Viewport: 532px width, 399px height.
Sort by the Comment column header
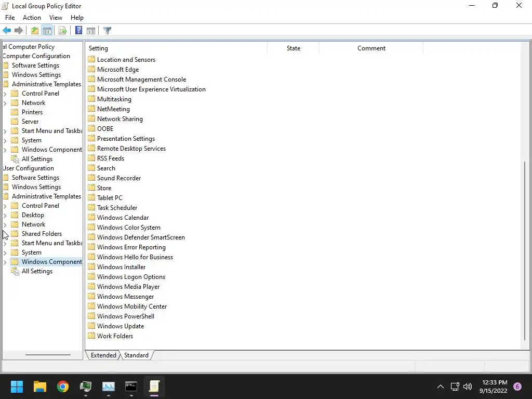point(371,48)
